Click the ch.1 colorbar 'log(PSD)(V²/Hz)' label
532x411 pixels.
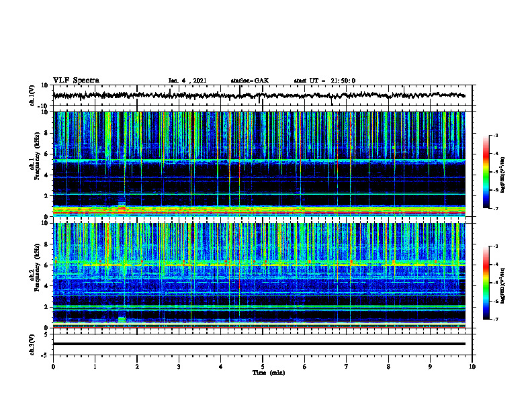click(503, 175)
